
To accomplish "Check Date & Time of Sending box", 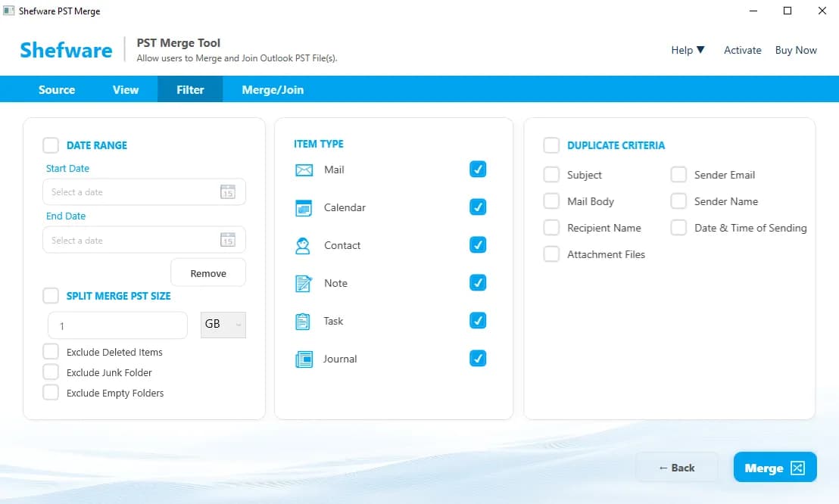I will [678, 227].
